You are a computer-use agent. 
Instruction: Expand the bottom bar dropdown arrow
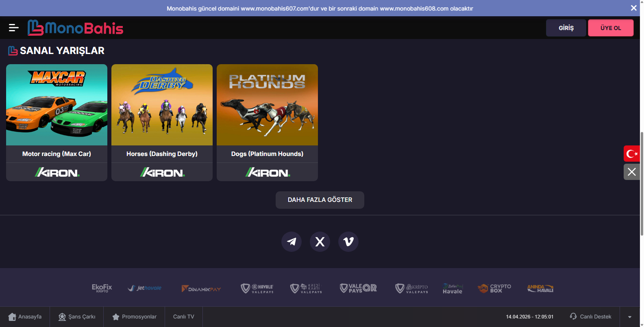click(630, 317)
